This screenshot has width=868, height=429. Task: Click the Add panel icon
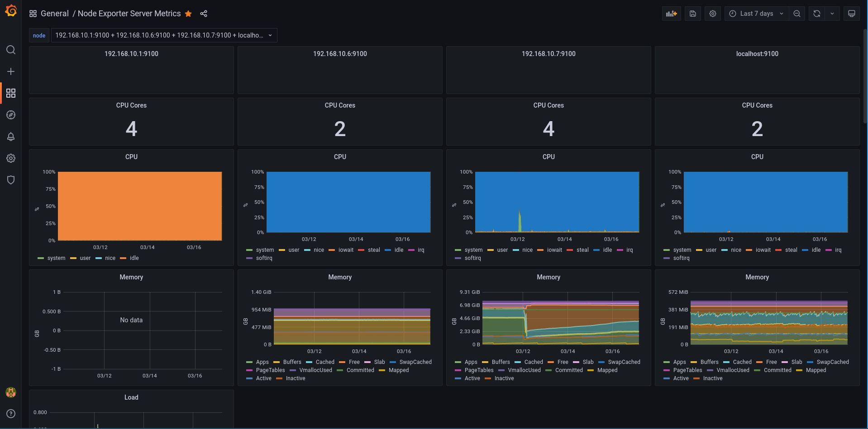pos(671,14)
